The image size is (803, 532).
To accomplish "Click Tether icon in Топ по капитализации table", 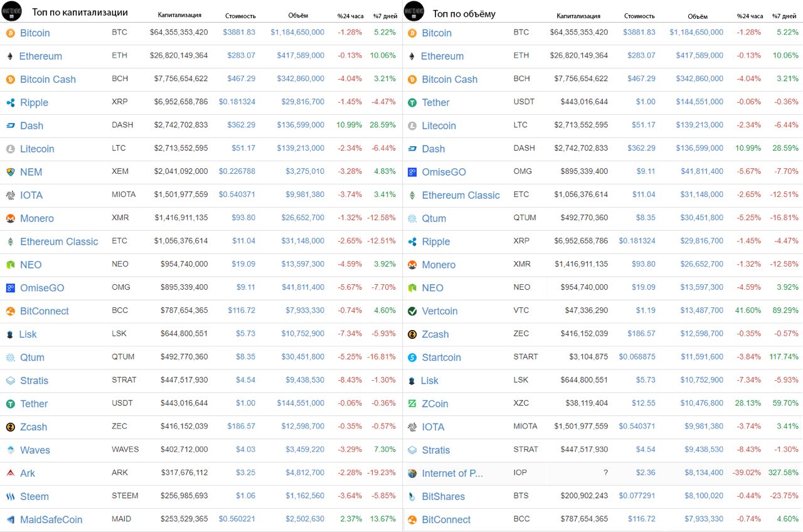I will (10, 404).
